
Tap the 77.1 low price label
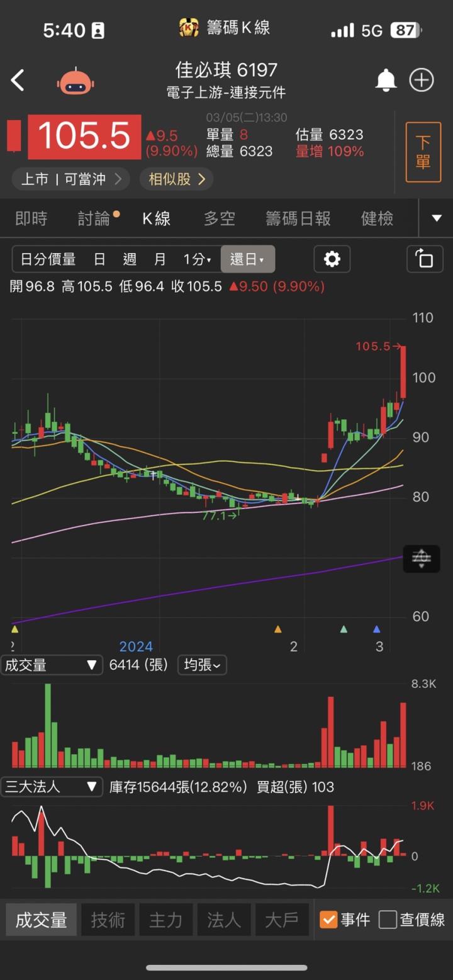coord(219,515)
